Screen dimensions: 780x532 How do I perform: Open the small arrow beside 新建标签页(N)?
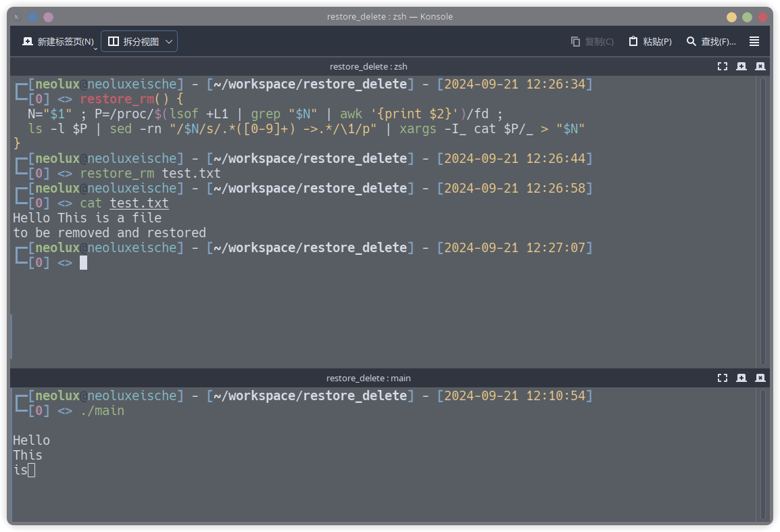coord(95,49)
